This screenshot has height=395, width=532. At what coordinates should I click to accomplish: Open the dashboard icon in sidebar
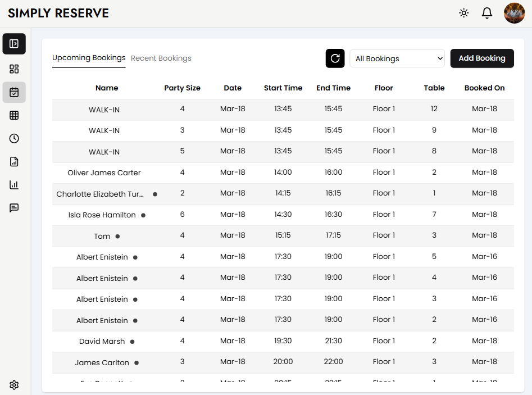coord(14,69)
